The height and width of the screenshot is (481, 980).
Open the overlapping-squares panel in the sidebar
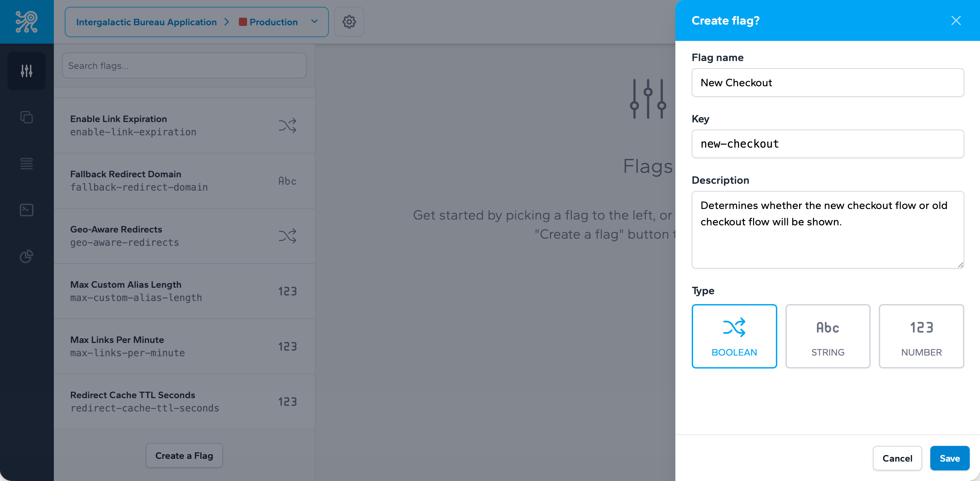(26, 117)
